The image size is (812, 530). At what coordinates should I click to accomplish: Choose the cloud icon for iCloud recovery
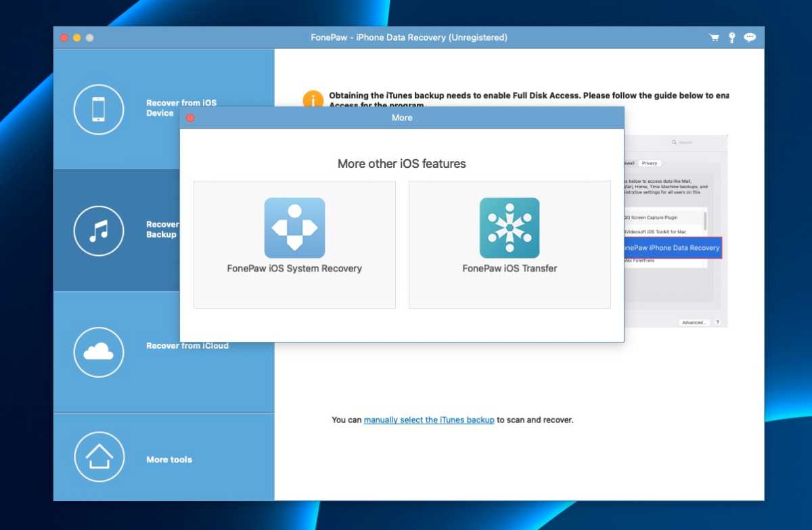point(99,351)
